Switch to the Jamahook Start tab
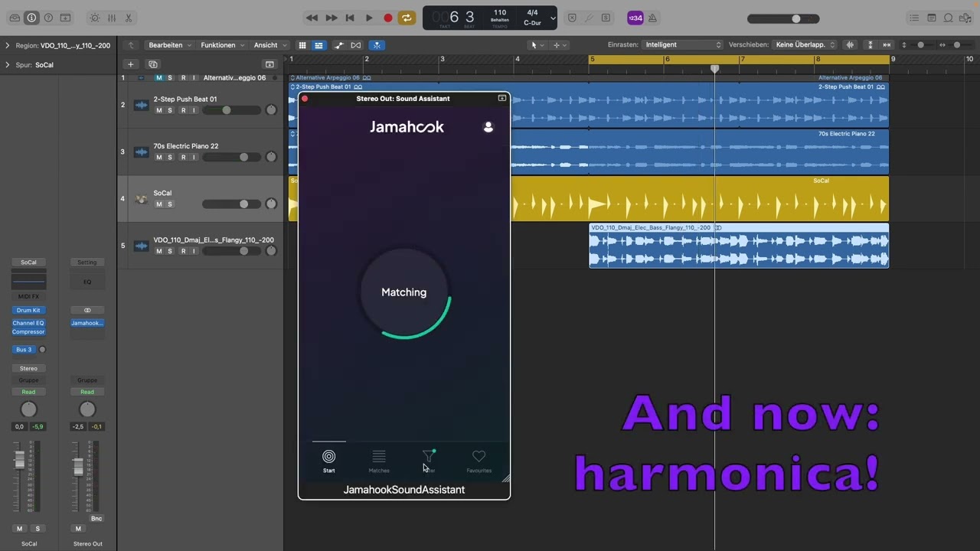Screen dimensions: 980x551 [328, 461]
